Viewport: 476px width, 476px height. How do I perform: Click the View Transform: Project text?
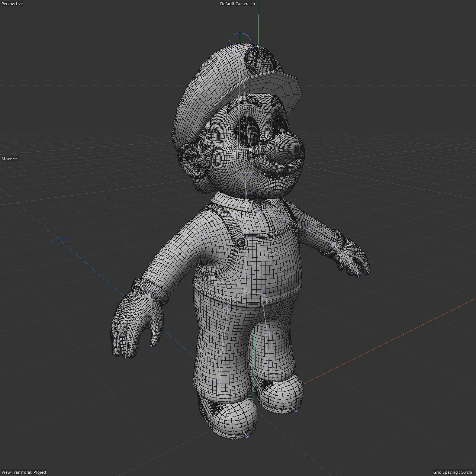pyautogui.click(x=23, y=472)
